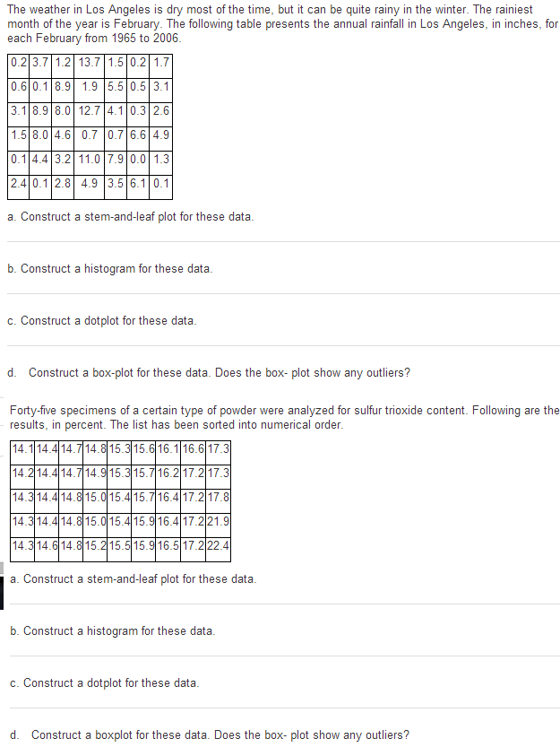Click the 22.4 cell in sulfur table
Screen dimensions: 560x756
218,545
